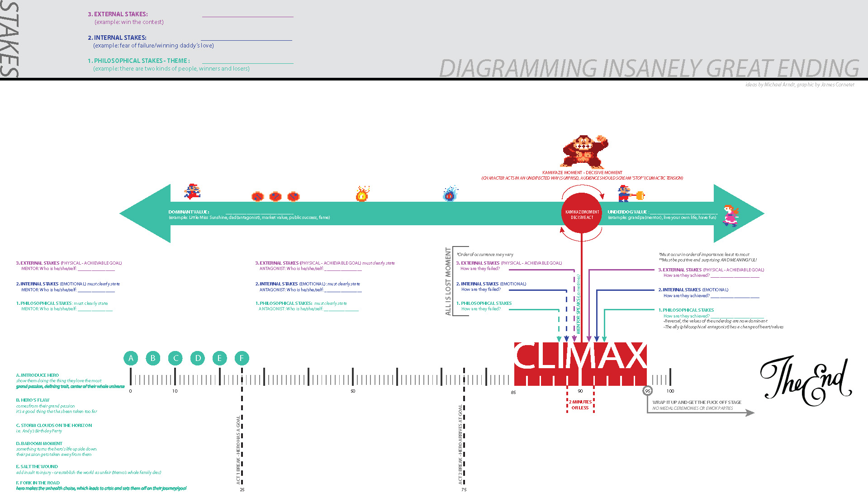Click the 2 Minutes Or Less label

click(x=580, y=405)
